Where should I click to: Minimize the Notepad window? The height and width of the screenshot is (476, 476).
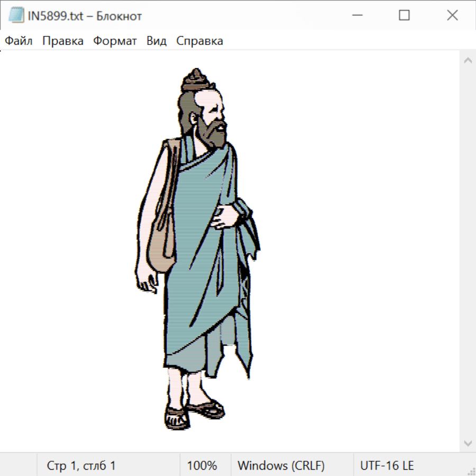[356, 16]
